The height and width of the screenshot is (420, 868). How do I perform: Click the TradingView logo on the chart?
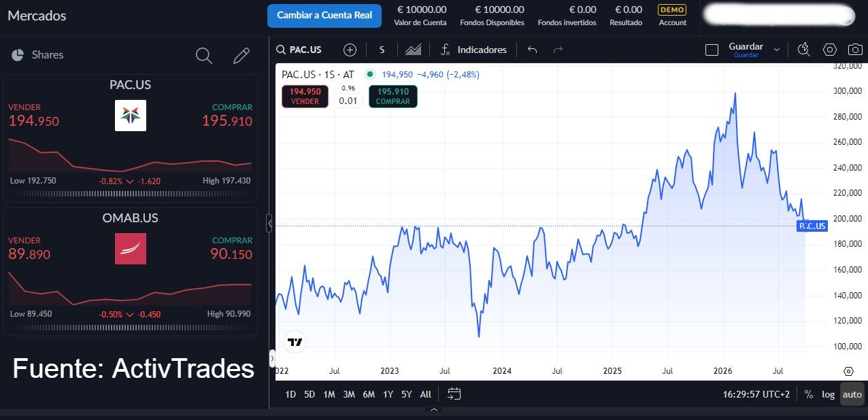click(295, 343)
